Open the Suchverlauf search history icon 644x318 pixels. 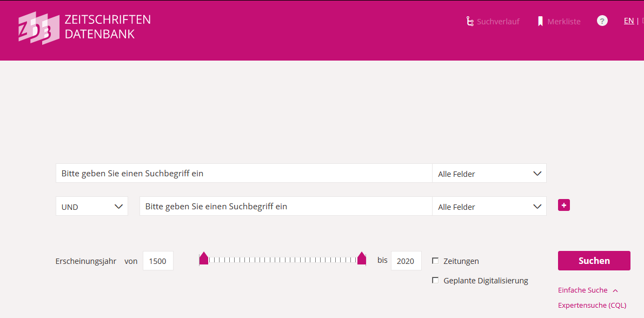pos(470,22)
